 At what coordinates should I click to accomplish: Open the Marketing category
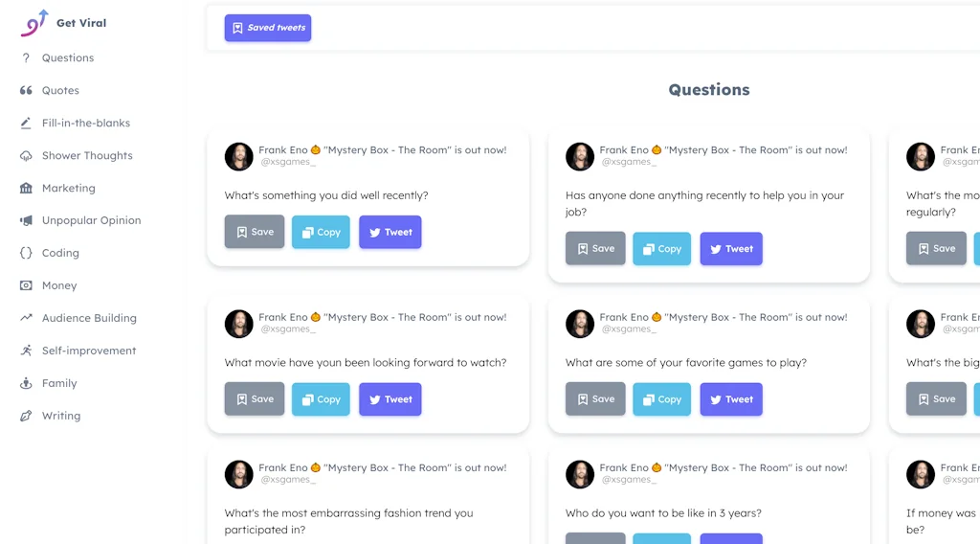tap(68, 188)
